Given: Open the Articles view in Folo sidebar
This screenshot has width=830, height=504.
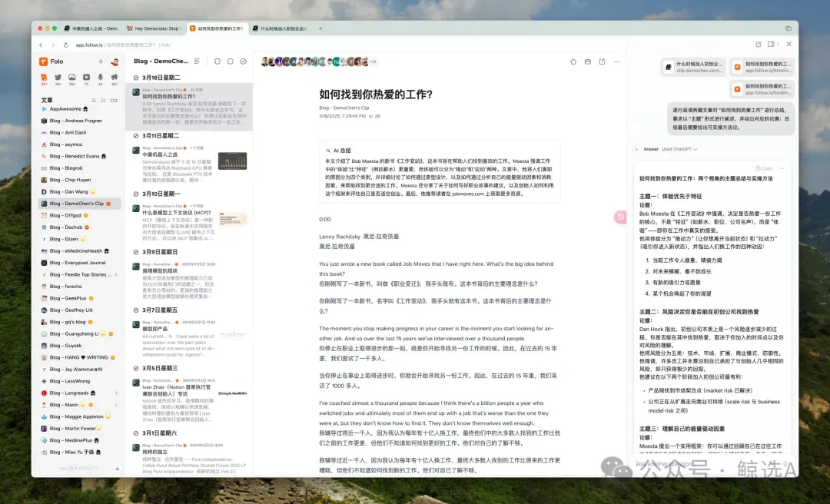Looking at the screenshot, I should (44, 78).
